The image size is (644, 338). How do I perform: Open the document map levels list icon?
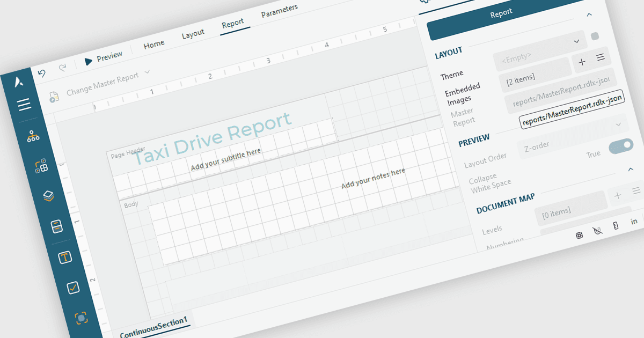click(x=636, y=190)
